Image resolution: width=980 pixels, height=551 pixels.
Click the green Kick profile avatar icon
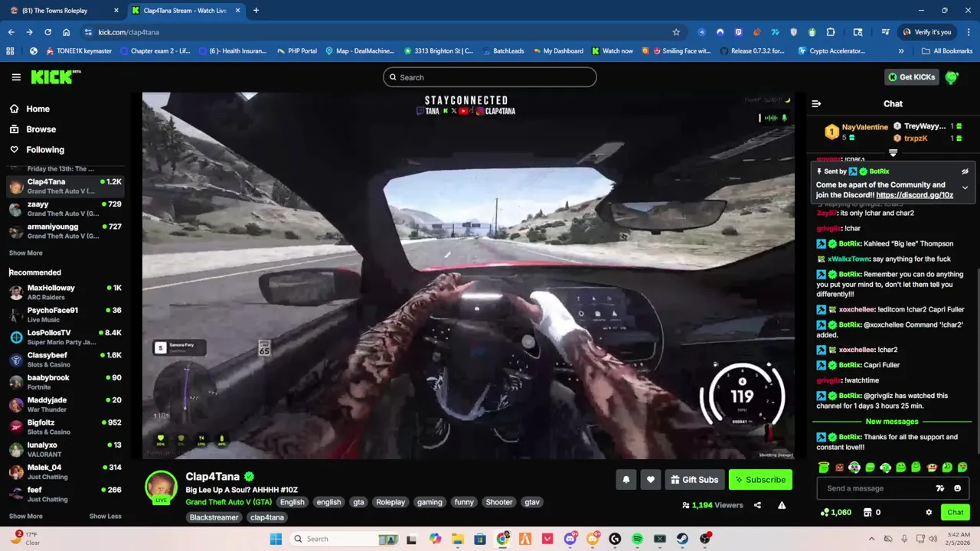[x=952, y=77]
